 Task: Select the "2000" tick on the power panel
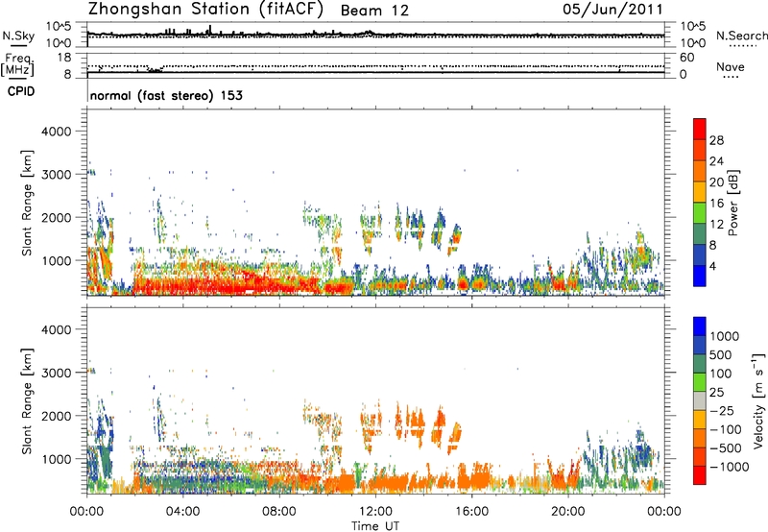coord(56,217)
